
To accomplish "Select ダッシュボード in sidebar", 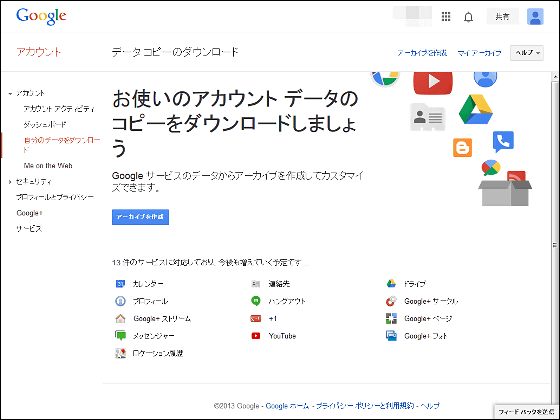I will click(x=45, y=124).
